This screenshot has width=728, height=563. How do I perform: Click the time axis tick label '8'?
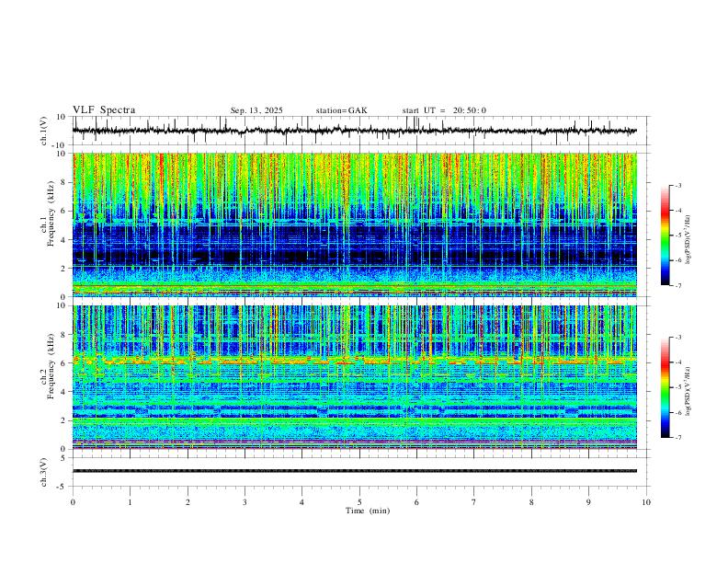click(x=531, y=502)
